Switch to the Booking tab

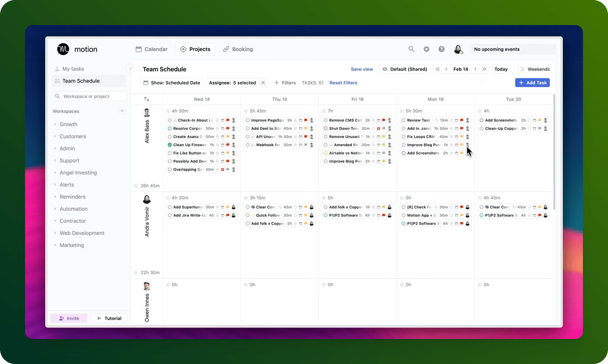[238, 49]
